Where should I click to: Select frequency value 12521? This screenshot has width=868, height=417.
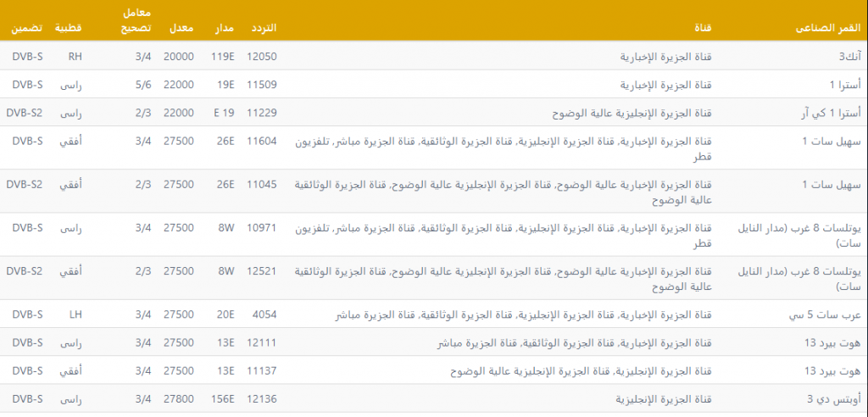point(261,271)
